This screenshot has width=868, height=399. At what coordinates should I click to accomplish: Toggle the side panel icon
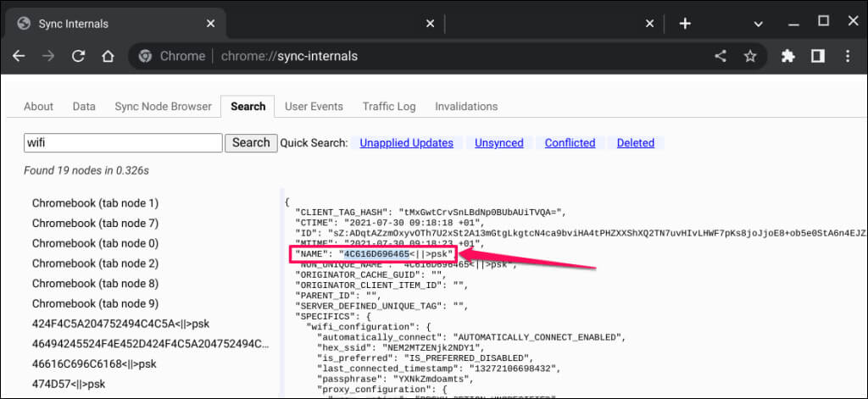[817, 57]
